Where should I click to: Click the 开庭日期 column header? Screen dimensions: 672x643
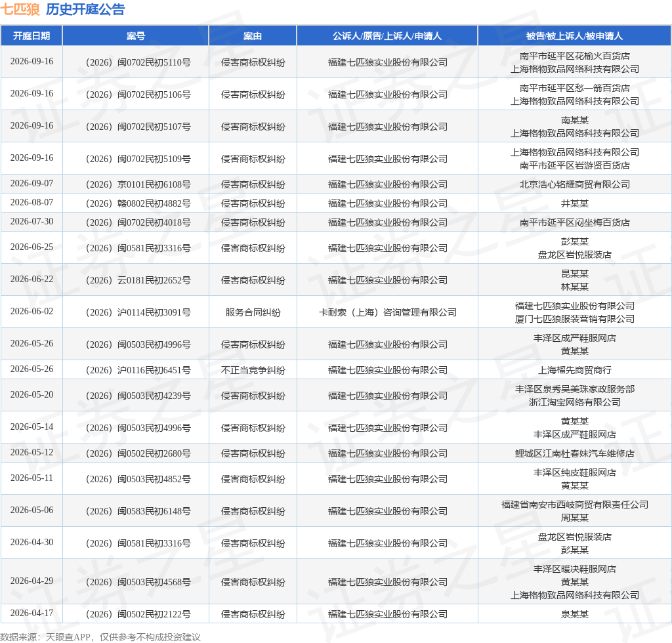31,36
